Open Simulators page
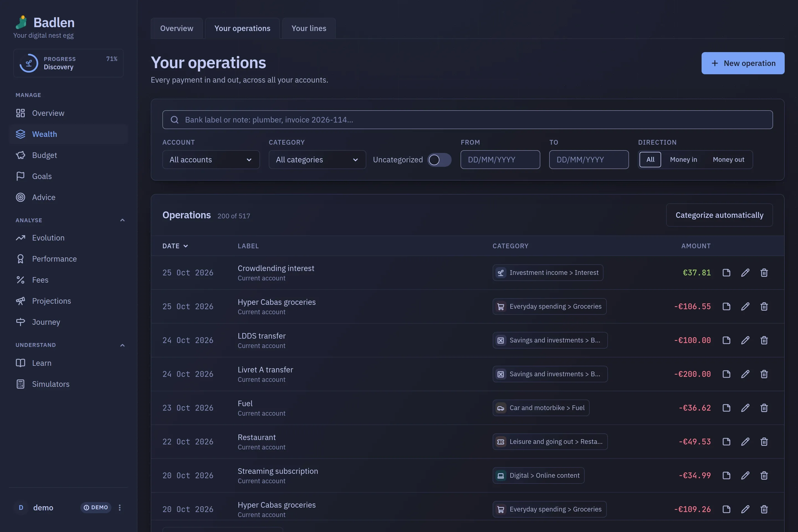This screenshot has height=532, width=798. [68, 384]
